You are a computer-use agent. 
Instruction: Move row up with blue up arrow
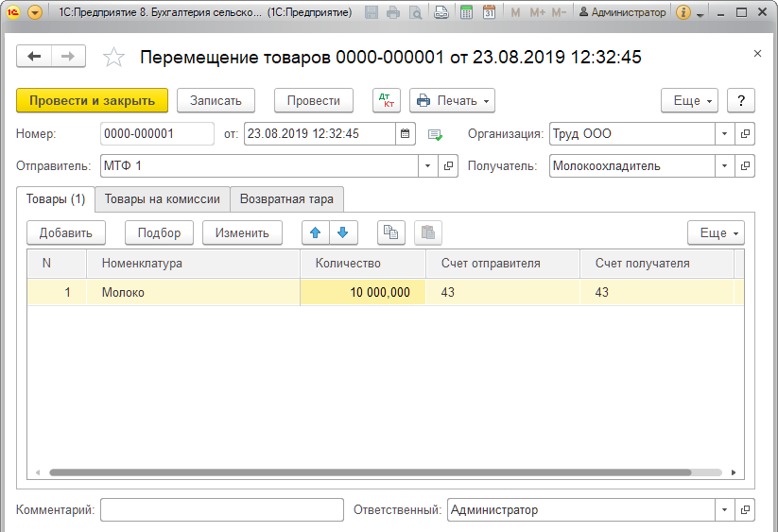pos(316,233)
